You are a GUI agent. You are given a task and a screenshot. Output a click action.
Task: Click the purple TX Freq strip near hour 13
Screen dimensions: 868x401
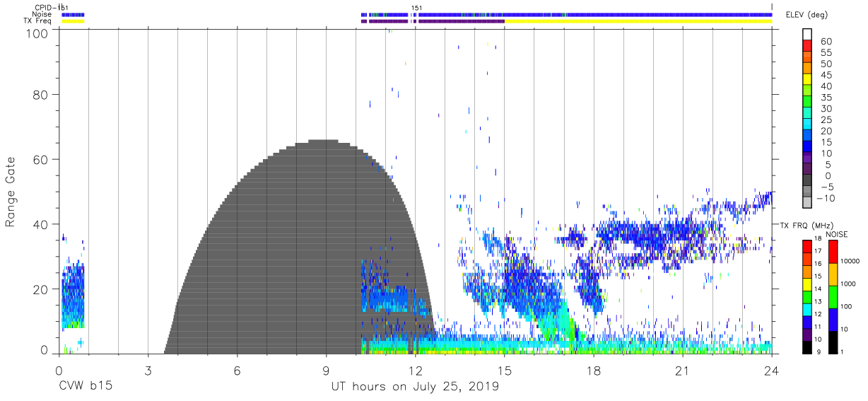point(461,21)
